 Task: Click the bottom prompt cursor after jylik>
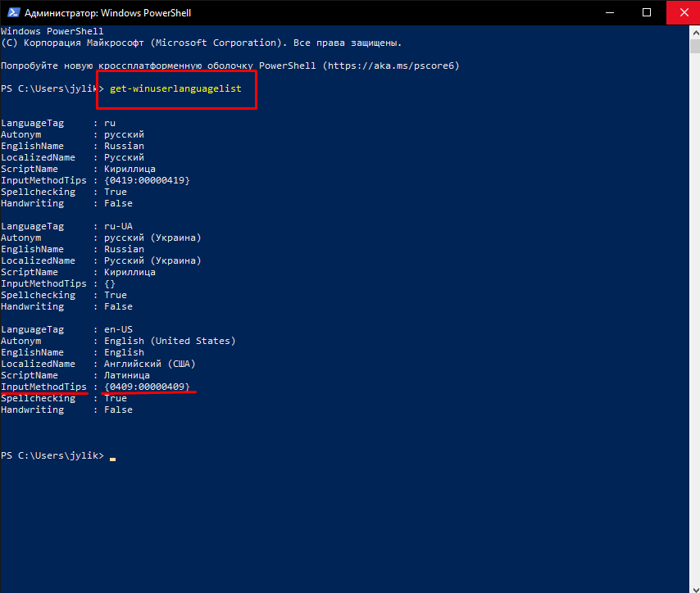[112, 458]
